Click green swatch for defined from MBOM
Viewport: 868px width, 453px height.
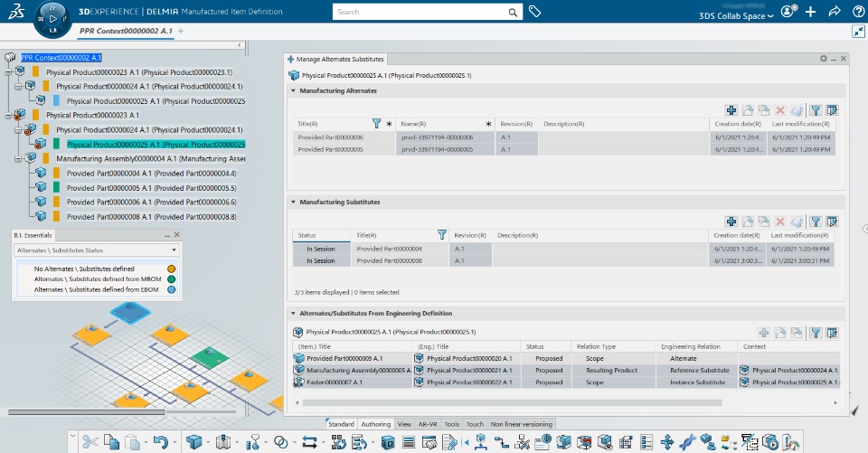click(171, 279)
